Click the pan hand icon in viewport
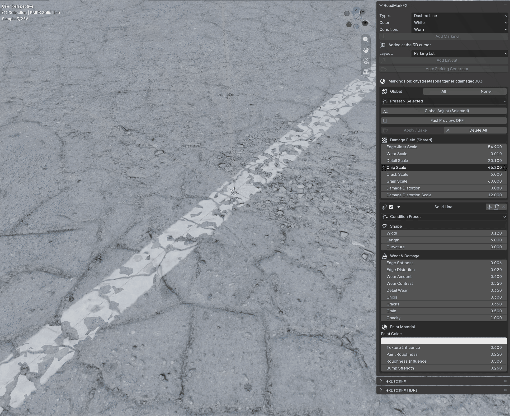This screenshot has height=416, width=510. tap(366, 50)
